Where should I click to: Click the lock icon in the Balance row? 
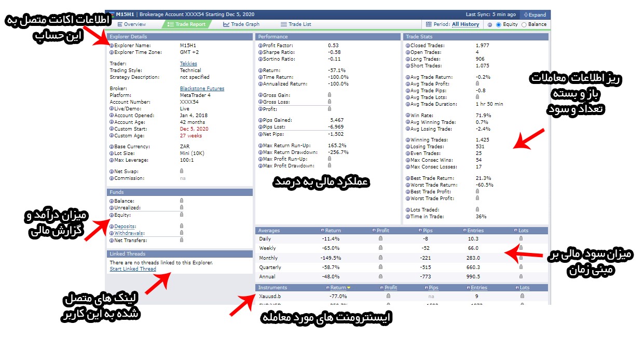pyautogui.click(x=182, y=201)
